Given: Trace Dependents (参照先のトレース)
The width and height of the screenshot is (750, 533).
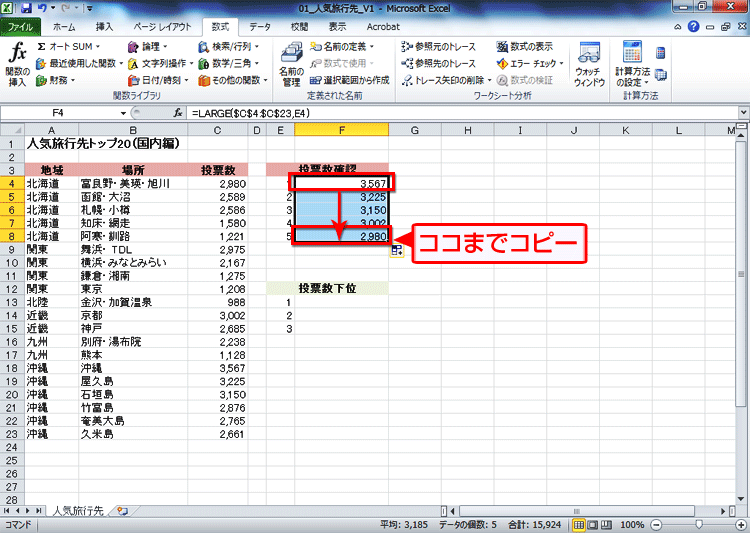Looking at the screenshot, I should [x=438, y=63].
